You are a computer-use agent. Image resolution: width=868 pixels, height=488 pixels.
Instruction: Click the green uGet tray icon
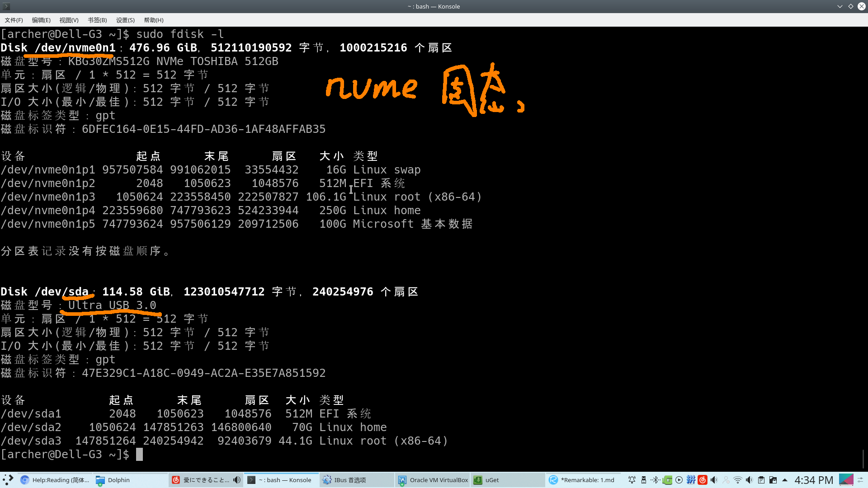click(667, 480)
